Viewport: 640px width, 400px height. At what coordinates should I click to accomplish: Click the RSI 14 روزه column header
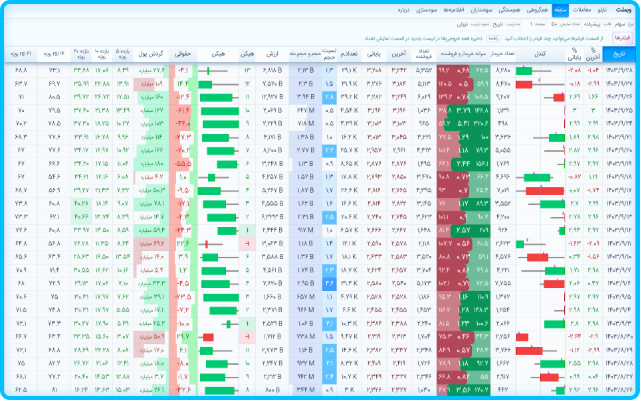pyautogui.click(x=54, y=54)
